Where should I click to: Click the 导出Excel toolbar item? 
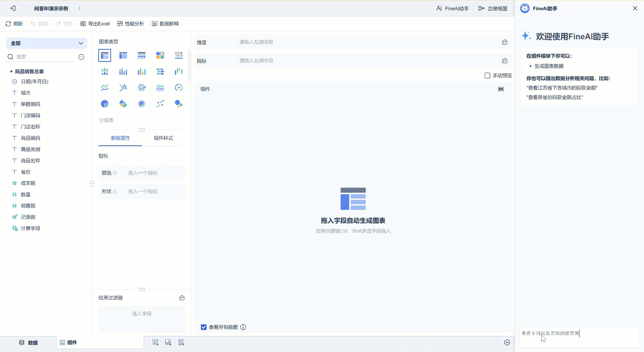[x=95, y=24]
